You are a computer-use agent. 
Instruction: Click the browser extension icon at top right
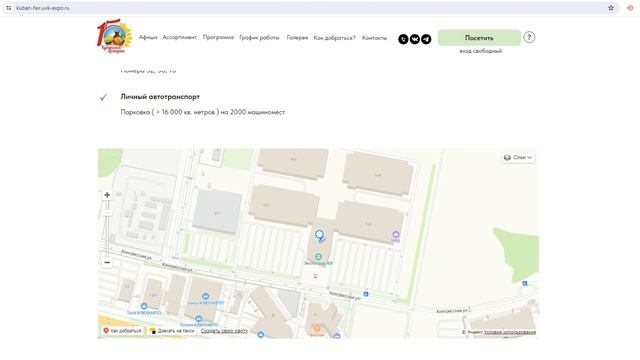(x=630, y=8)
